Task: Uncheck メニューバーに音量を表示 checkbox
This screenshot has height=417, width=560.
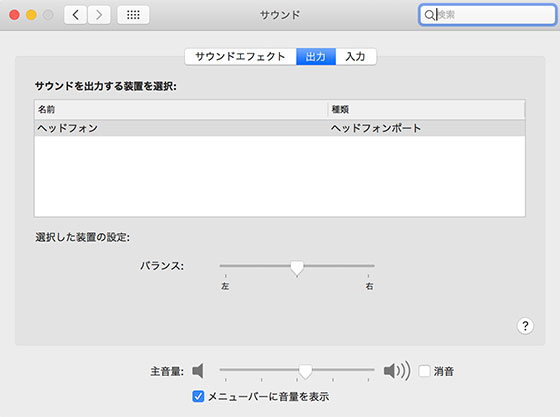Action: (x=198, y=396)
